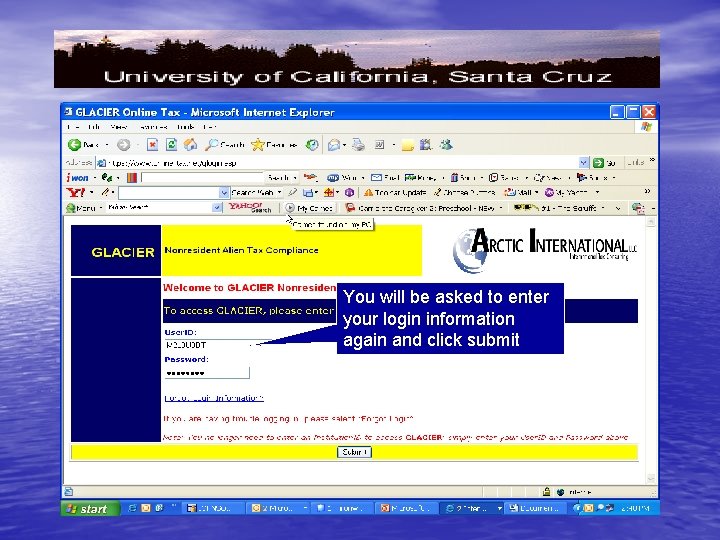Viewport: 720px width, 540px height.
Task: Click the page scrollbar up arrow
Action: point(651,222)
